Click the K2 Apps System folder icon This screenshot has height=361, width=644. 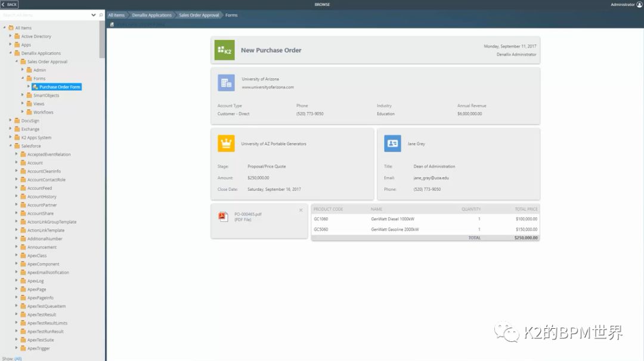click(x=17, y=137)
